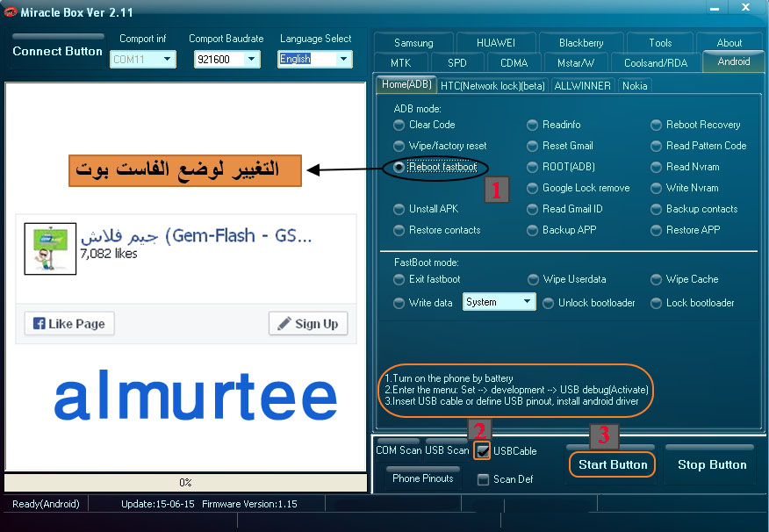Select the Android tab
Viewport: 769px width, 532px height.
(734, 61)
